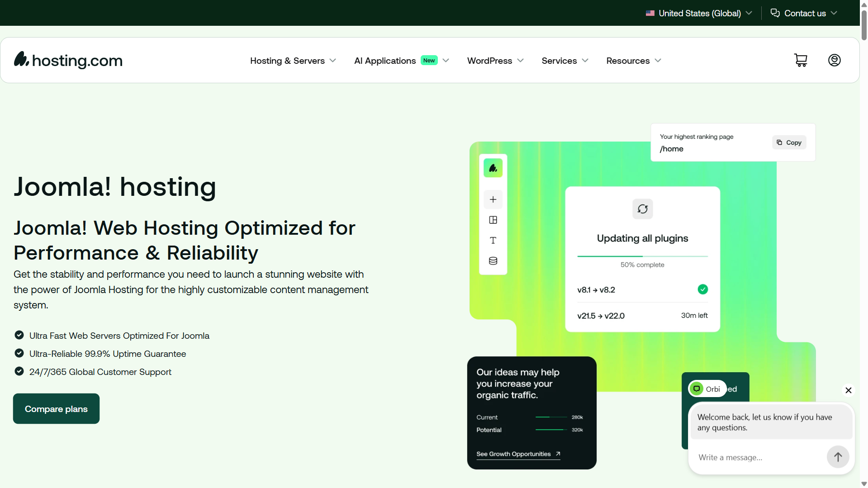Click scrollbar down arrow
This screenshot has width=868, height=488.
point(864,484)
